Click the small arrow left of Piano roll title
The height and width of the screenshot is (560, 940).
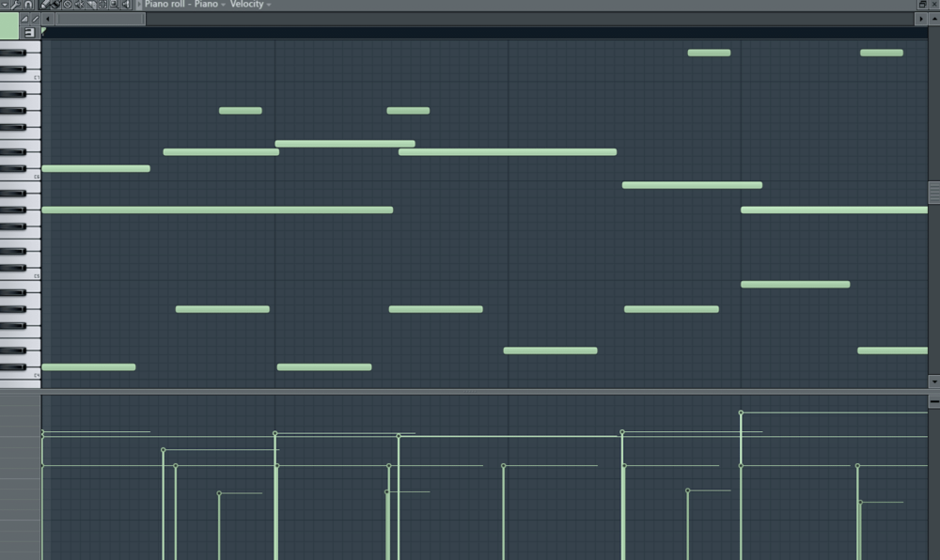pyautogui.click(x=140, y=5)
